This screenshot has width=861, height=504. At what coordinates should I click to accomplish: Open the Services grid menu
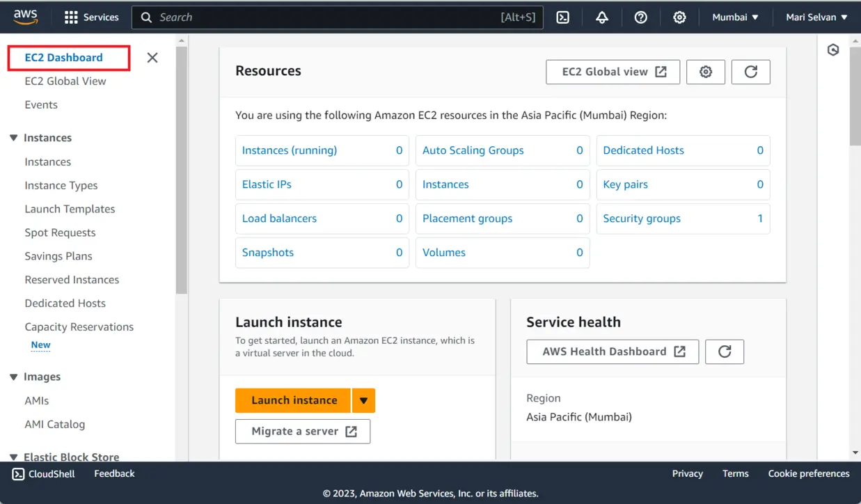(91, 17)
